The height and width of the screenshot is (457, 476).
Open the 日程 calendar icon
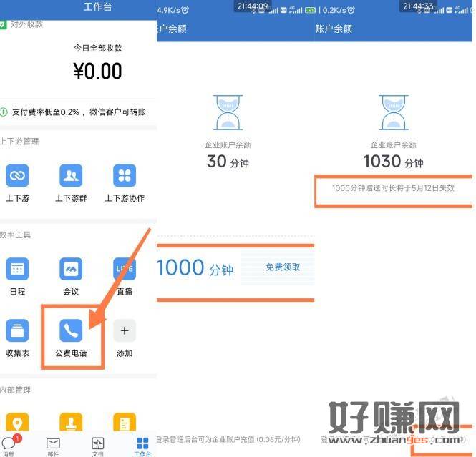[18, 269]
